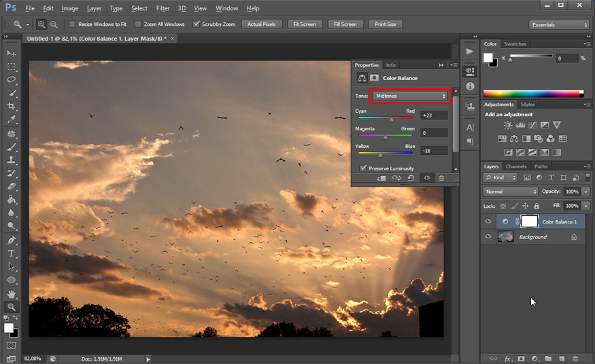Open the Filter menu

click(x=163, y=8)
